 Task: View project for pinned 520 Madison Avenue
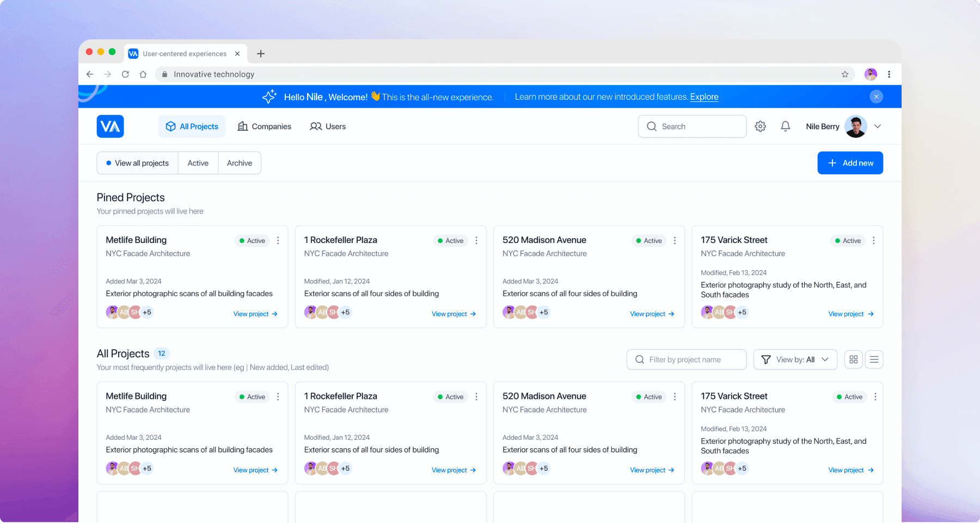coord(652,314)
